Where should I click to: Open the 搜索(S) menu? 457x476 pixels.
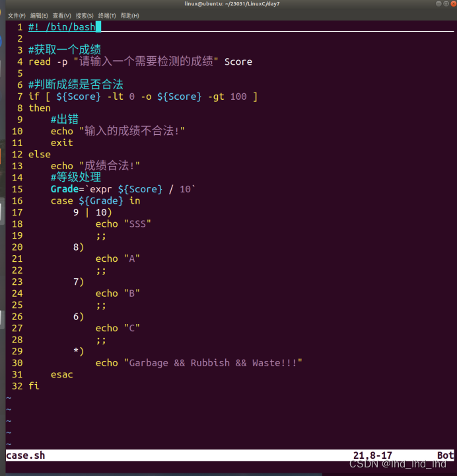(x=85, y=15)
